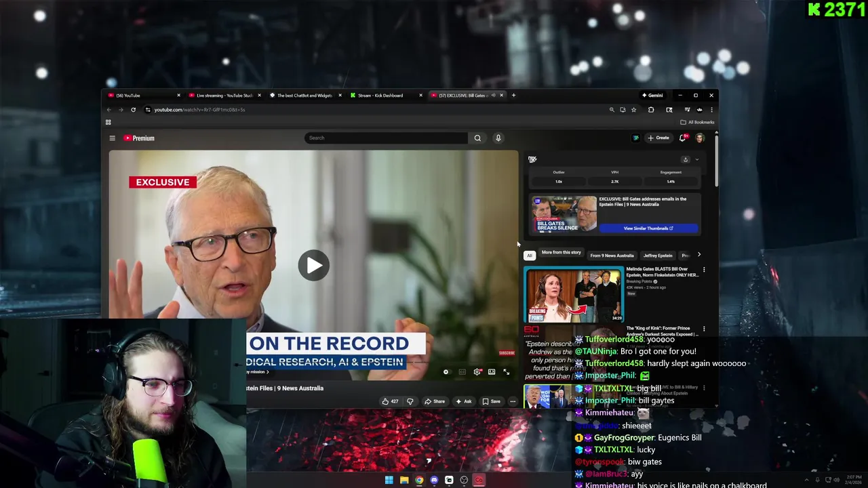Like the video with thumbs up
868x488 pixels.
pos(390,401)
